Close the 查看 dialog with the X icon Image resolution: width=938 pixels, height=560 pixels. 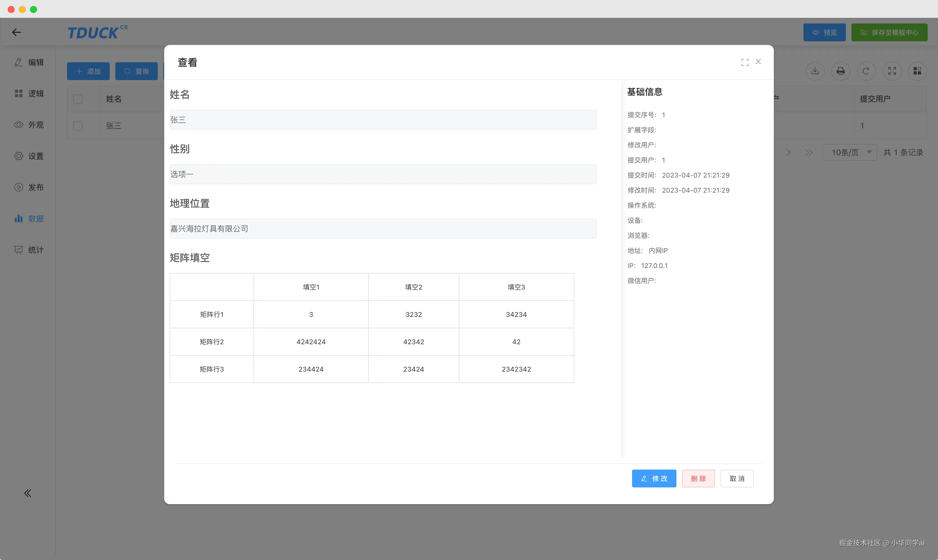tap(758, 61)
